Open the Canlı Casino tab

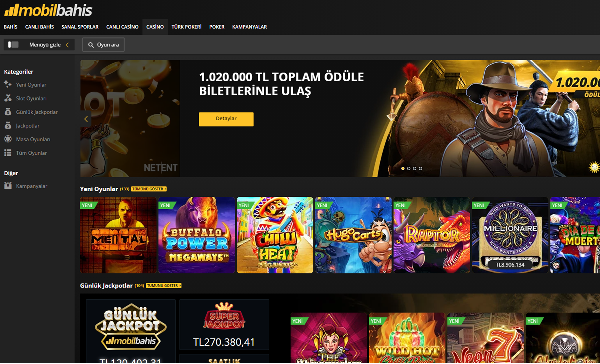tap(122, 27)
